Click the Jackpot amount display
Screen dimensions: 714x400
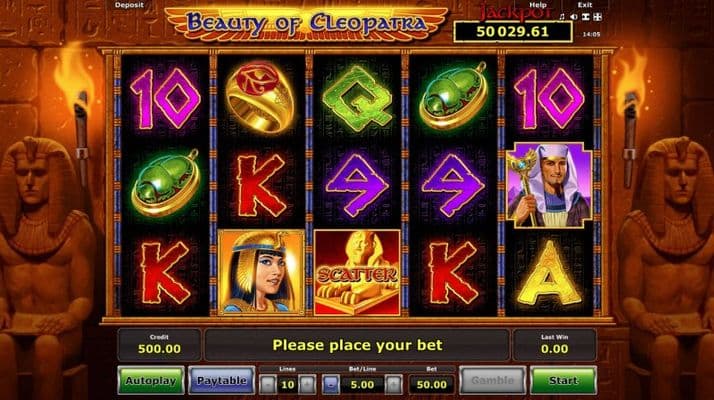pos(513,32)
